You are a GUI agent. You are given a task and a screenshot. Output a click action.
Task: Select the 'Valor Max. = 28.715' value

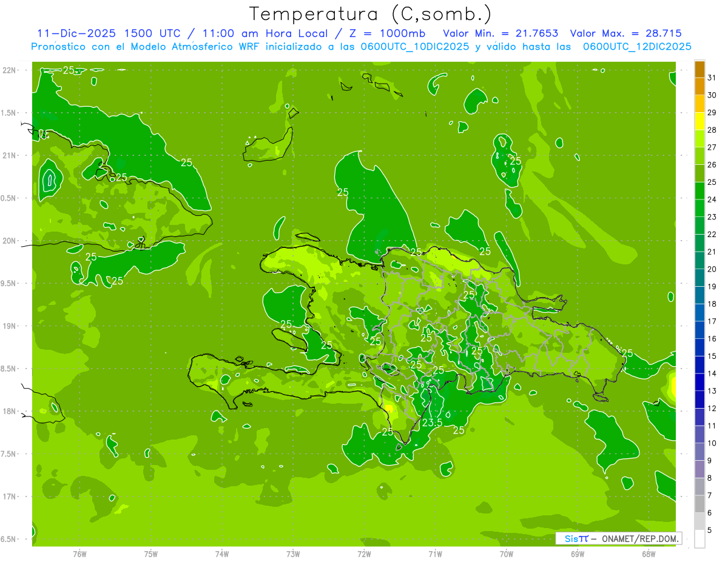point(625,33)
